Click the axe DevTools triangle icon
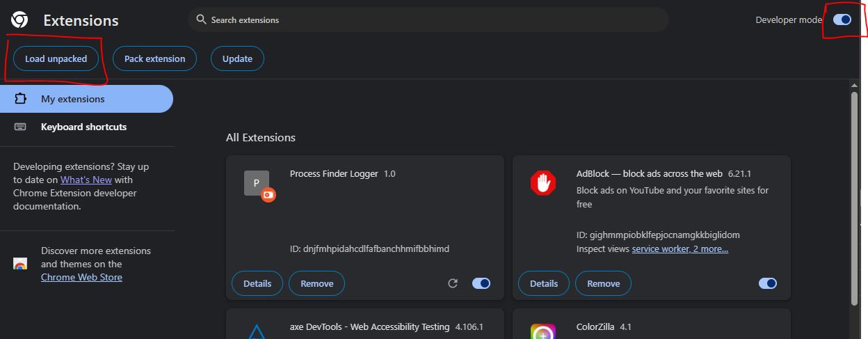 point(257,332)
